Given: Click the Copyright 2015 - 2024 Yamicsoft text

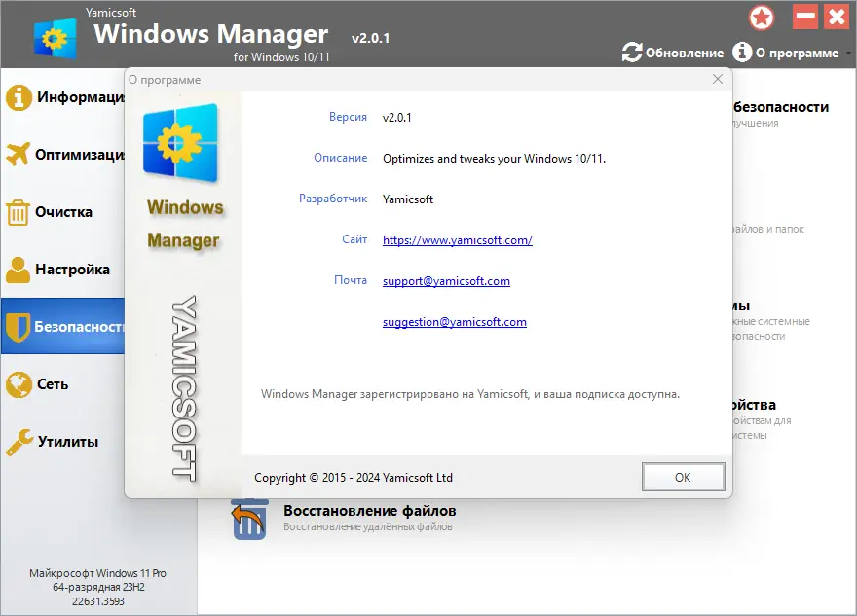Looking at the screenshot, I should tap(354, 478).
